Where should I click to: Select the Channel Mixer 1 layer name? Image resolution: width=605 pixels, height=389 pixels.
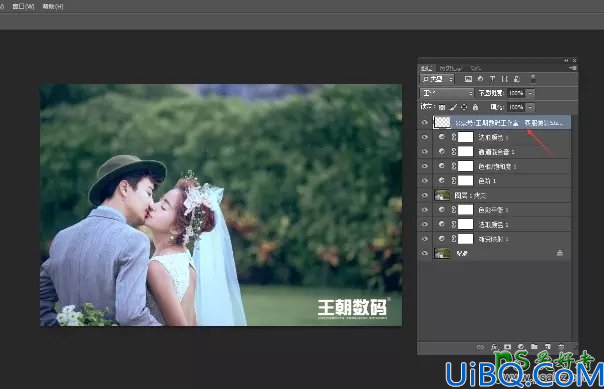[x=496, y=152]
